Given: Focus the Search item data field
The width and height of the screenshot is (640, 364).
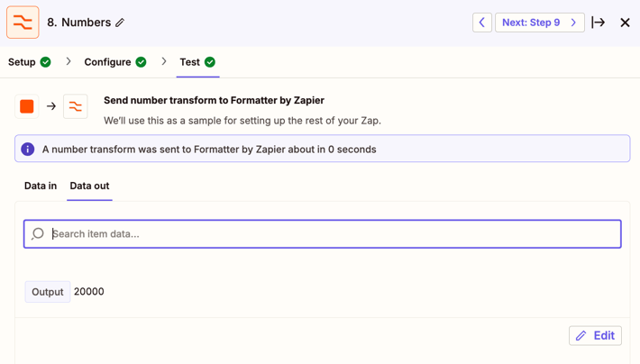Looking at the screenshot, I should tap(323, 234).
